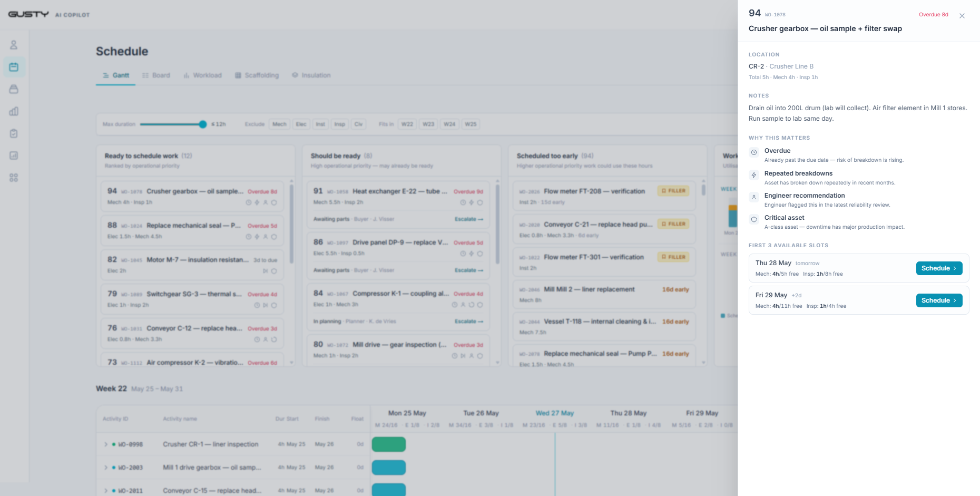980x496 pixels.
Task: Toggle the Mech exclude filter chip
Action: click(279, 124)
